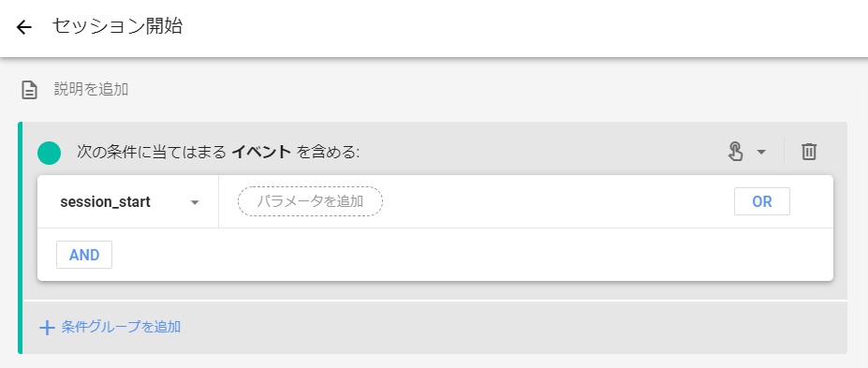Click the plus icon before 条件グループを追加
Viewport: 868px width, 368px height.
47,328
